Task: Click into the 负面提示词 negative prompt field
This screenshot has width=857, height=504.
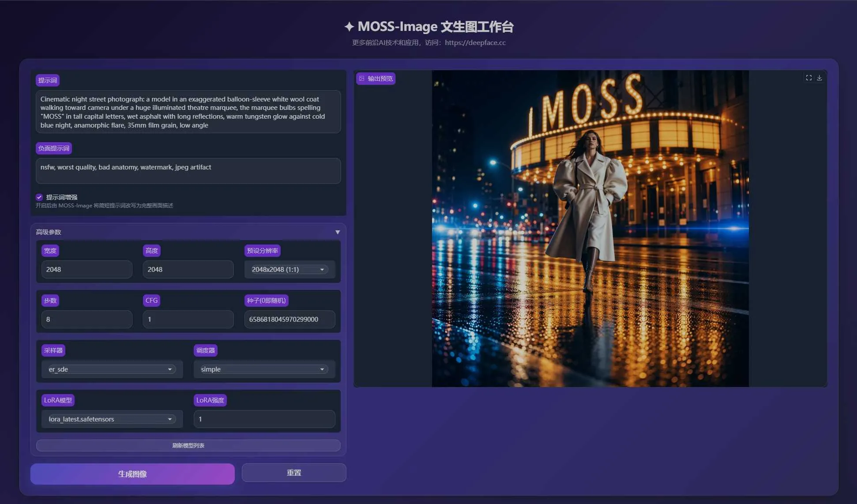Action: point(188,171)
